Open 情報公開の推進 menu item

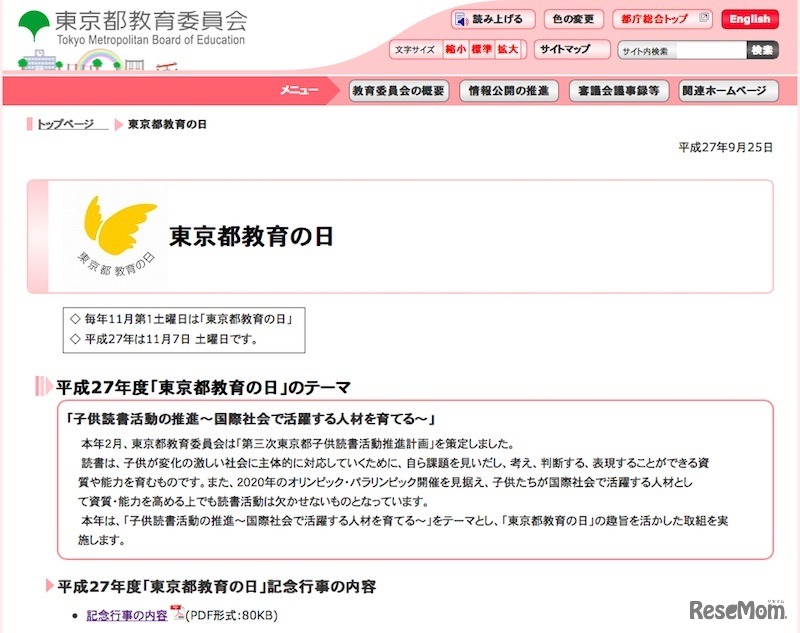[509, 91]
